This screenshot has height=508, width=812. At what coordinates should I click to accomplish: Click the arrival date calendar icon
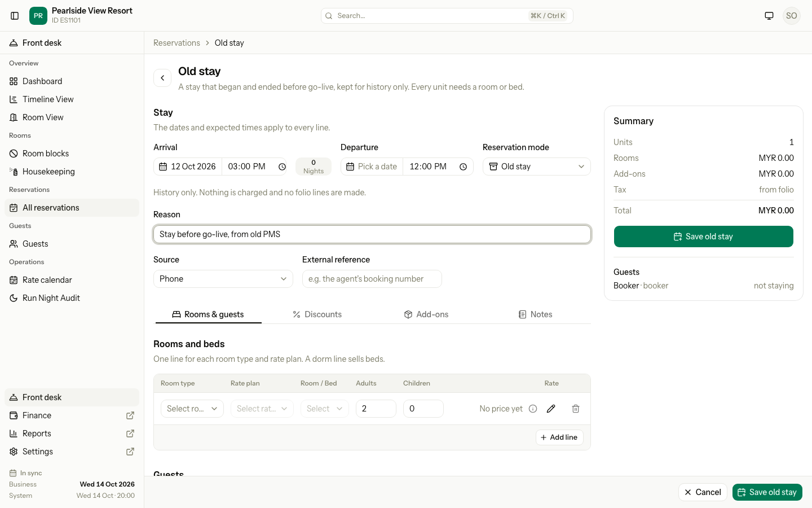(x=163, y=167)
